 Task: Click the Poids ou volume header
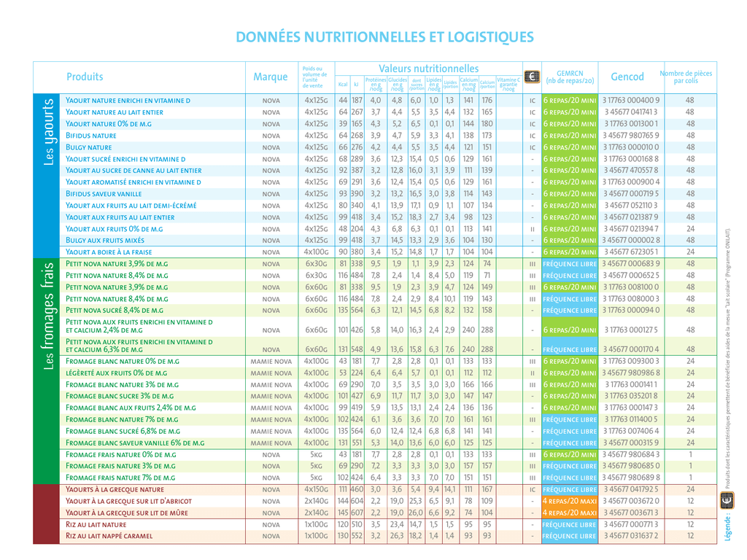pos(315,77)
